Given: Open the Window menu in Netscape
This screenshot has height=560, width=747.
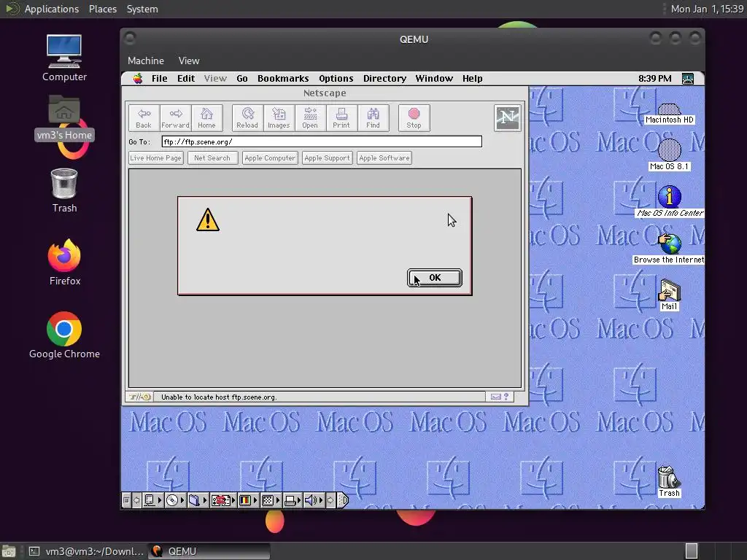Looking at the screenshot, I should click(434, 79).
